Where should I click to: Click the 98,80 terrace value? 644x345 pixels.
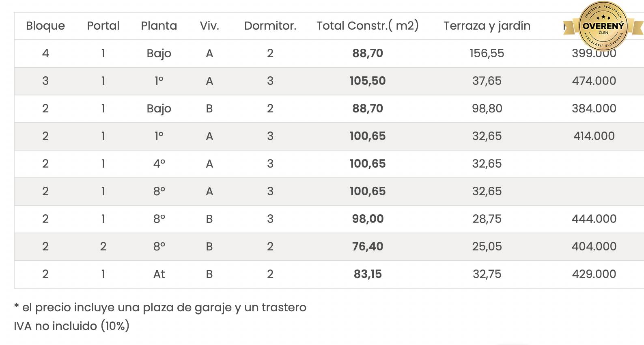click(487, 108)
